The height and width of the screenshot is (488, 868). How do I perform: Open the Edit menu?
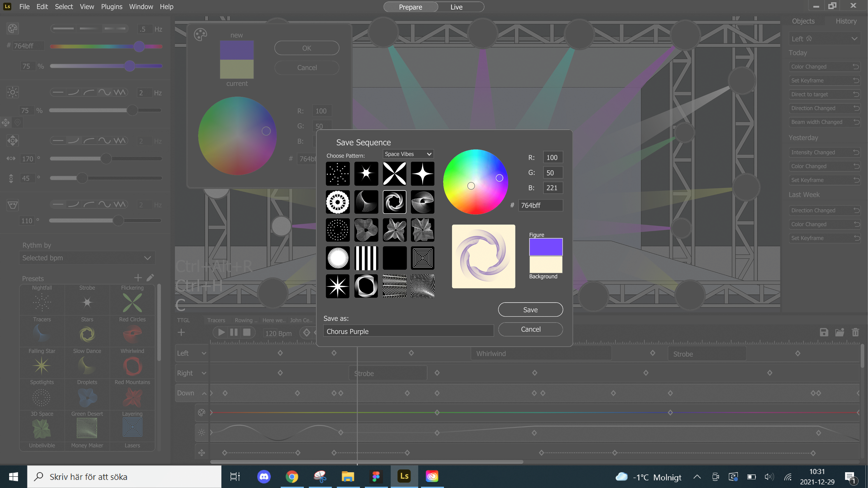tap(42, 6)
